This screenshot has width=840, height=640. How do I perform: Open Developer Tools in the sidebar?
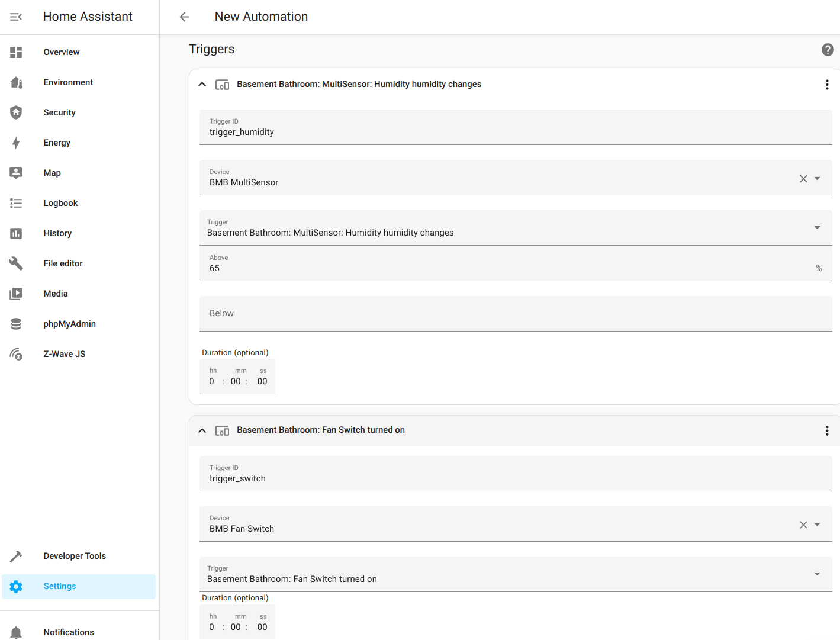75,556
